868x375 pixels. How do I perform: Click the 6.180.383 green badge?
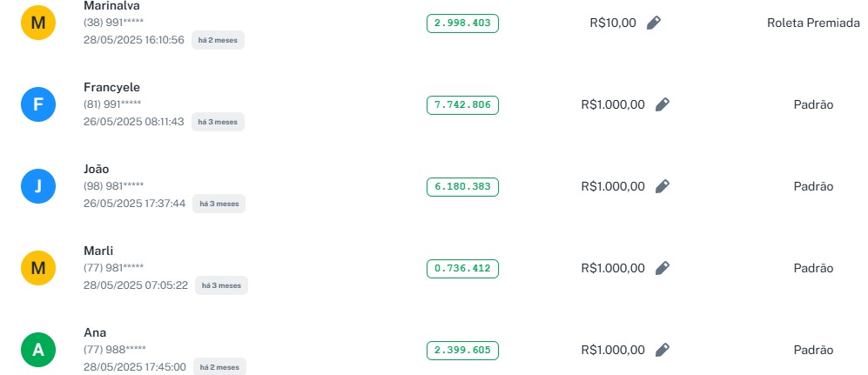coord(462,187)
